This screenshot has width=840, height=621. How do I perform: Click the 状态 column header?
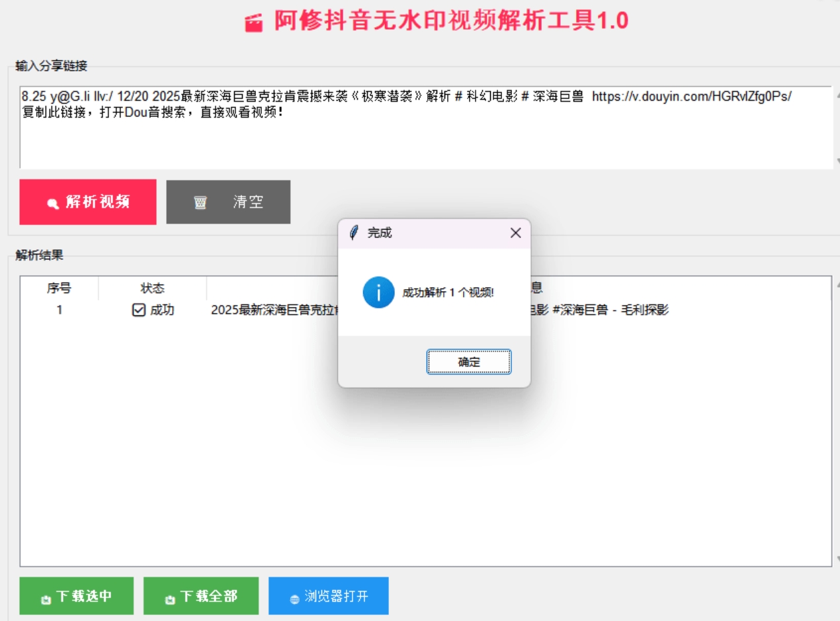152,288
